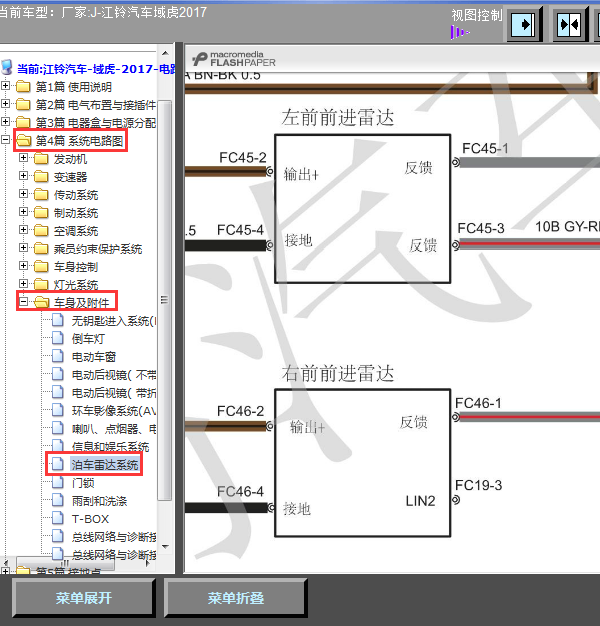The width and height of the screenshot is (600, 626).
Task: Click the 菜单展开 button
Action: 83,598
